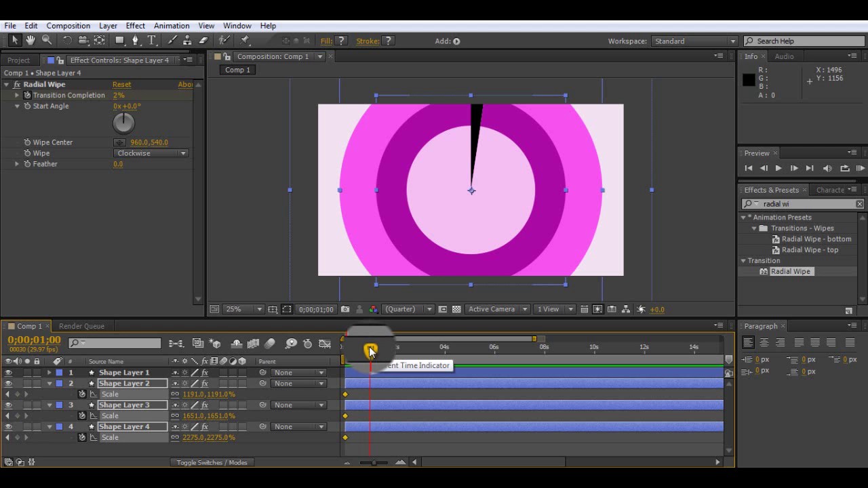Select the Rotation tool
Screen dimensions: 868x488
[67, 41]
